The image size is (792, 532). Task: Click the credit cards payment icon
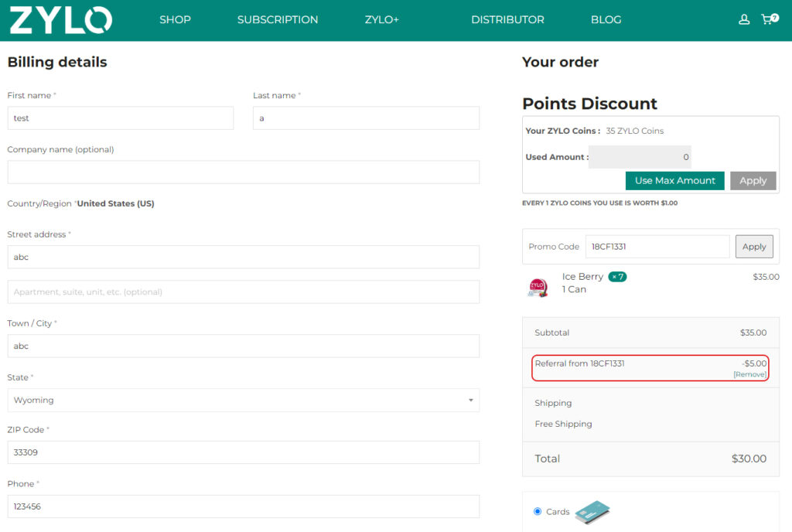592,512
